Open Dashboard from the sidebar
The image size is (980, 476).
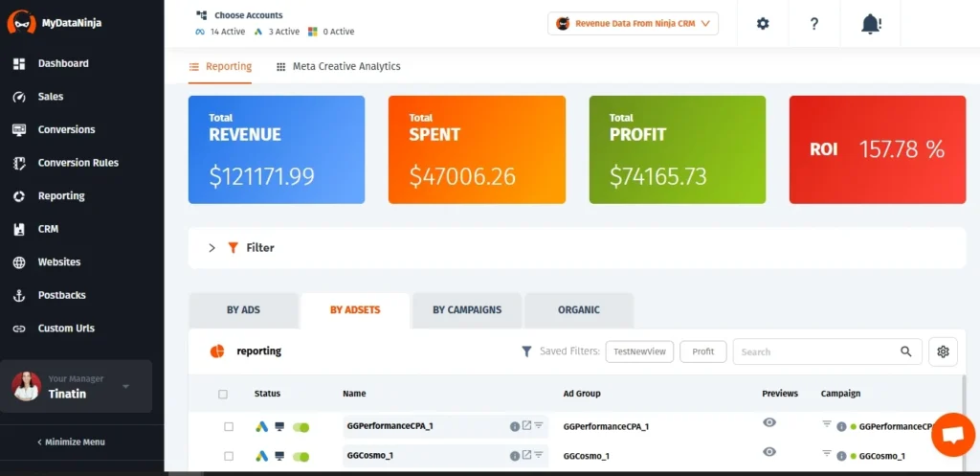(x=63, y=63)
